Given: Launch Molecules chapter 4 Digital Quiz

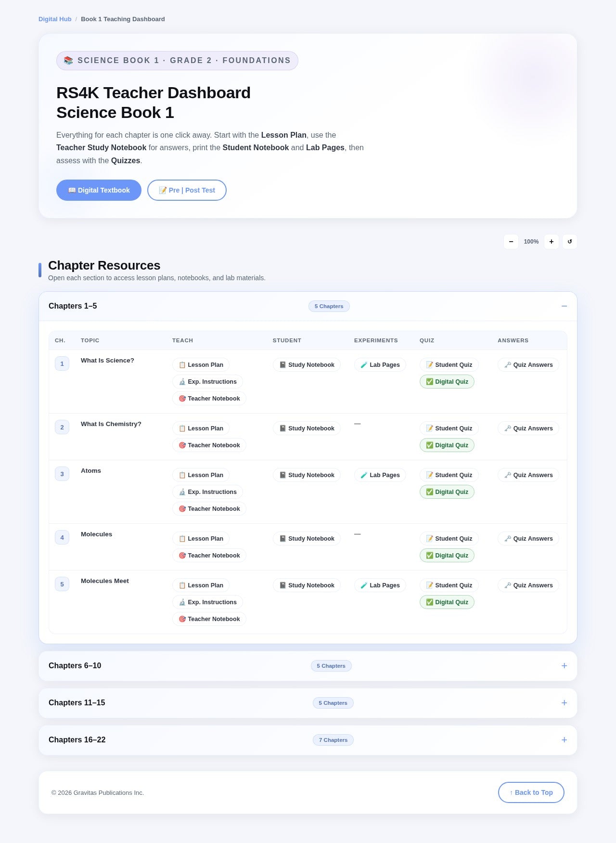Looking at the screenshot, I should click(x=447, y=556).
